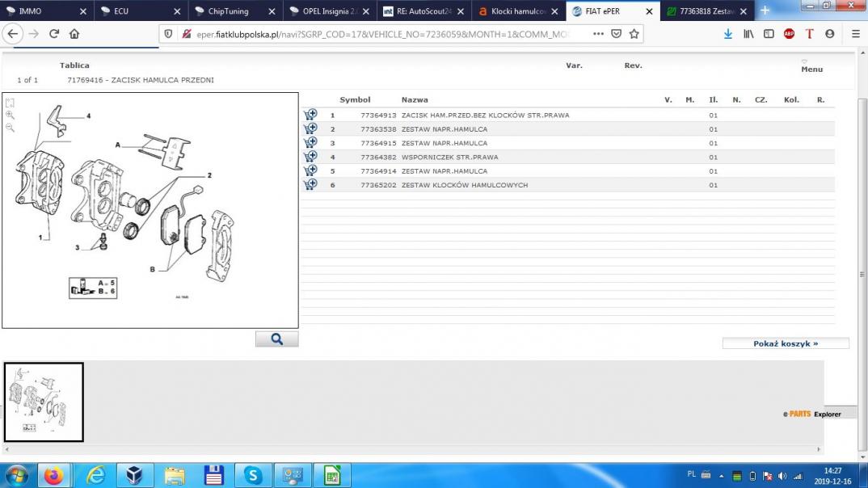Click the horizontal scrollbar at bottom
868x488 pixels.
pos(412,449)
